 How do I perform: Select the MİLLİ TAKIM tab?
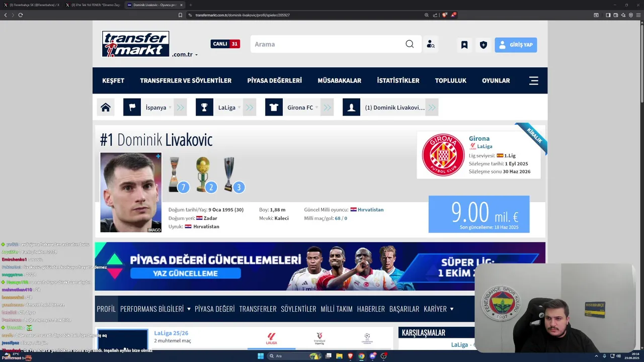[337, 309]
